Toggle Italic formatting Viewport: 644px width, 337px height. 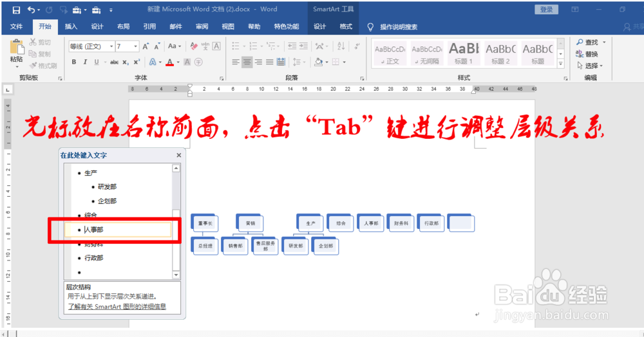[x=85, y=62]
